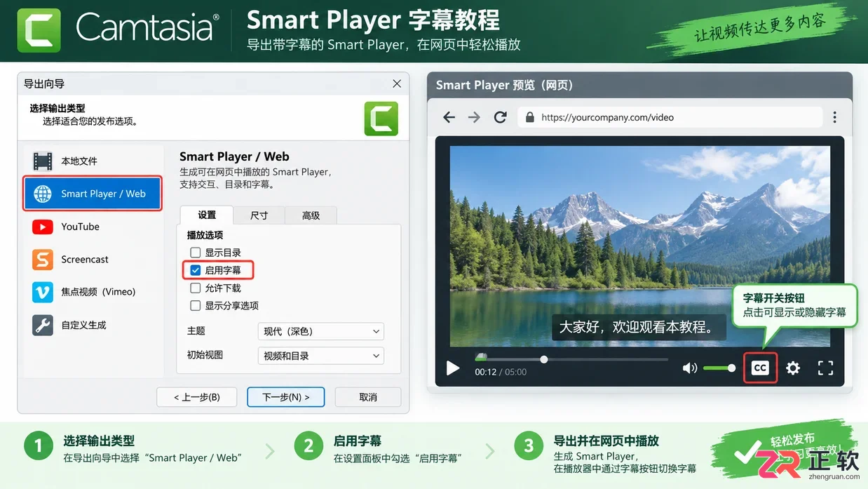Mute the player with the speaker icon
Viewport: 868px width, 489px height.
pyautogui.click(x=690, y=368)
